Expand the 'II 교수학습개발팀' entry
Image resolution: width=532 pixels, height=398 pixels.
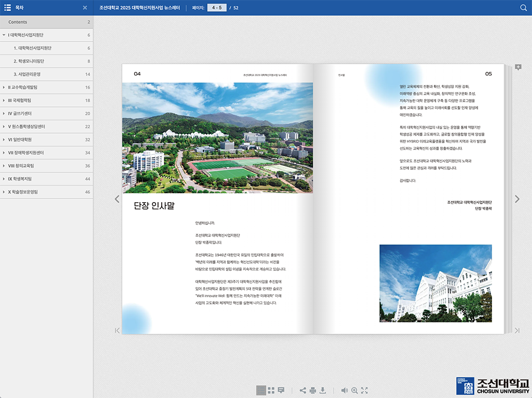5,87
